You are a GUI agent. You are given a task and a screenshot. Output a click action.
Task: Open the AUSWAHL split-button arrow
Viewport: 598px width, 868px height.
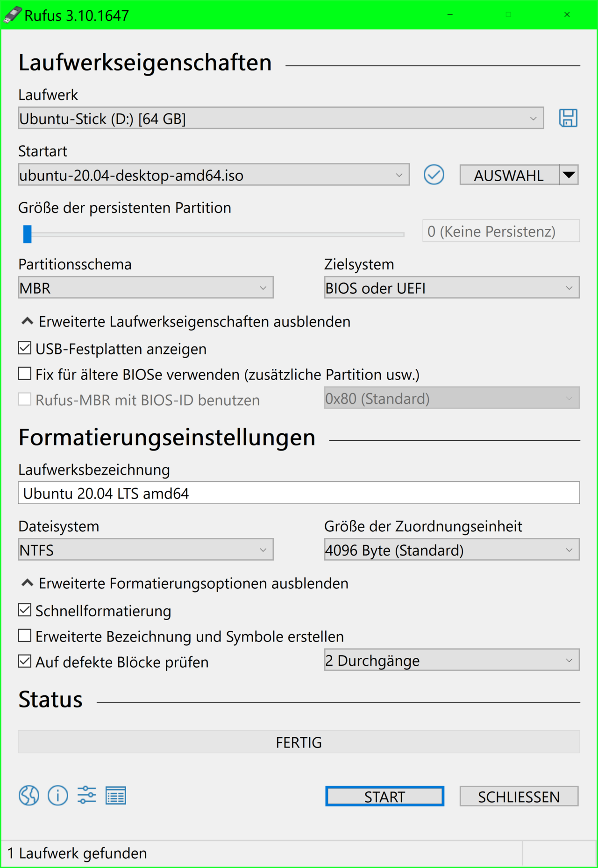click(569, 175)
